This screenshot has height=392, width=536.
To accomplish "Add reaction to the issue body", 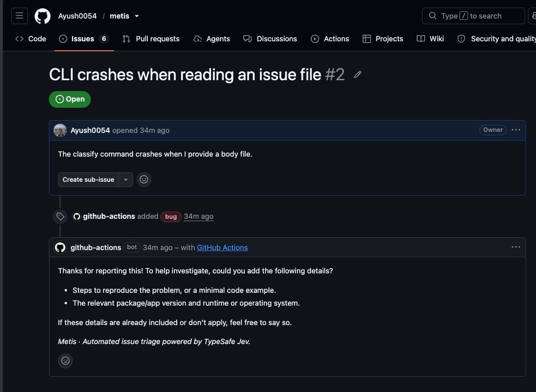I will [144, 179].
